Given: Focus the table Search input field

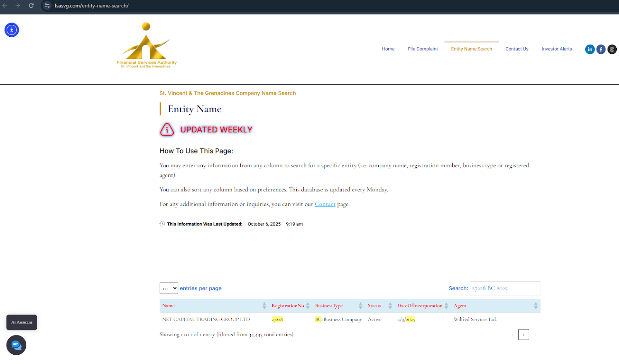Looking at the screenshot, I should tap(505, 288).
